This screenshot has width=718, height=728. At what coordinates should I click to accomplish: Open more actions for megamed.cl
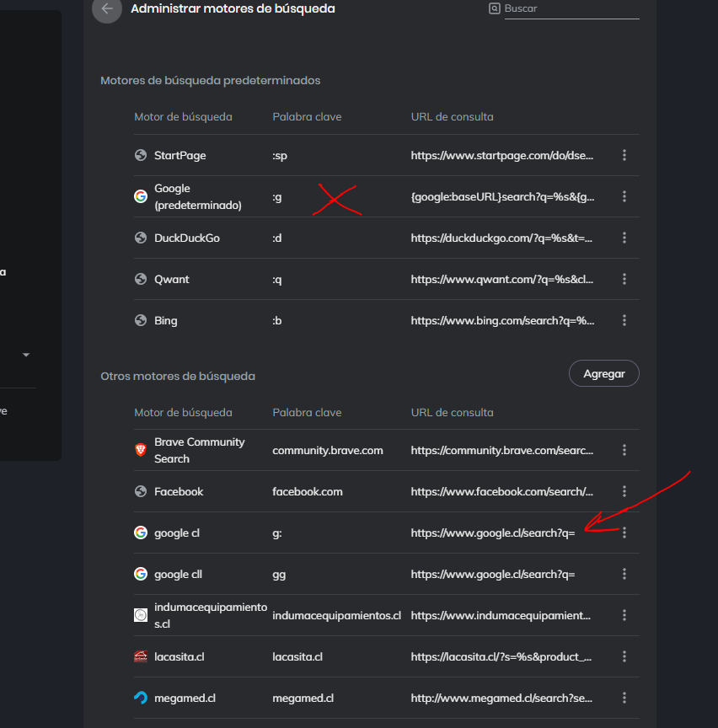coord(624,698)
